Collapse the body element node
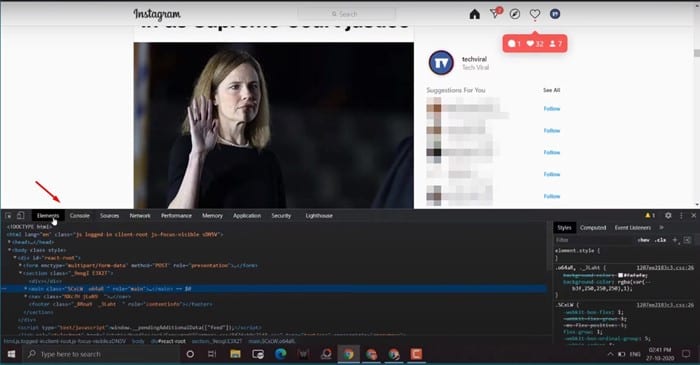This screenshot has height=365, width=700. tap(9, 250)
